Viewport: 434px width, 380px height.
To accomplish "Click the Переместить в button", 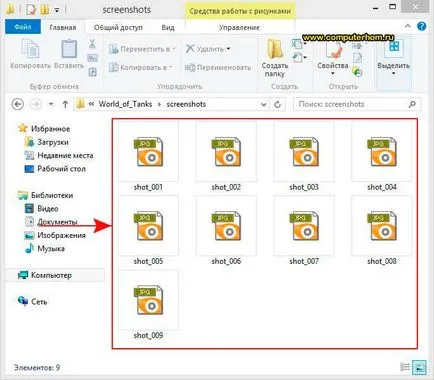I will 142,49.
